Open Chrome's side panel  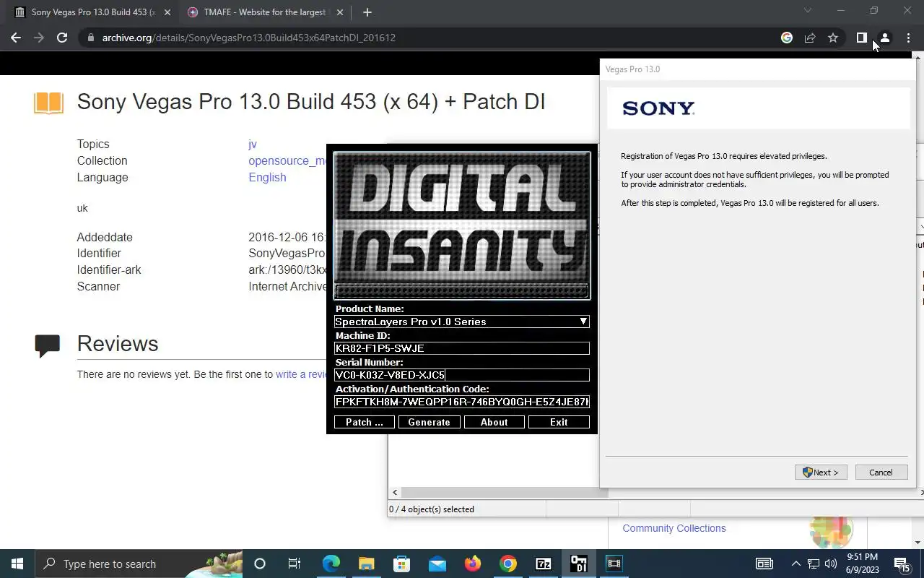861,38
